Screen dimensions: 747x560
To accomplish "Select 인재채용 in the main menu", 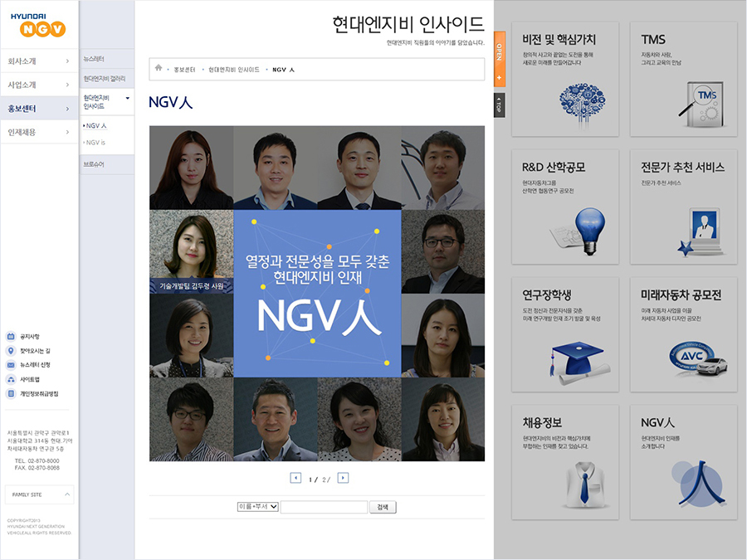I will 39,132.
